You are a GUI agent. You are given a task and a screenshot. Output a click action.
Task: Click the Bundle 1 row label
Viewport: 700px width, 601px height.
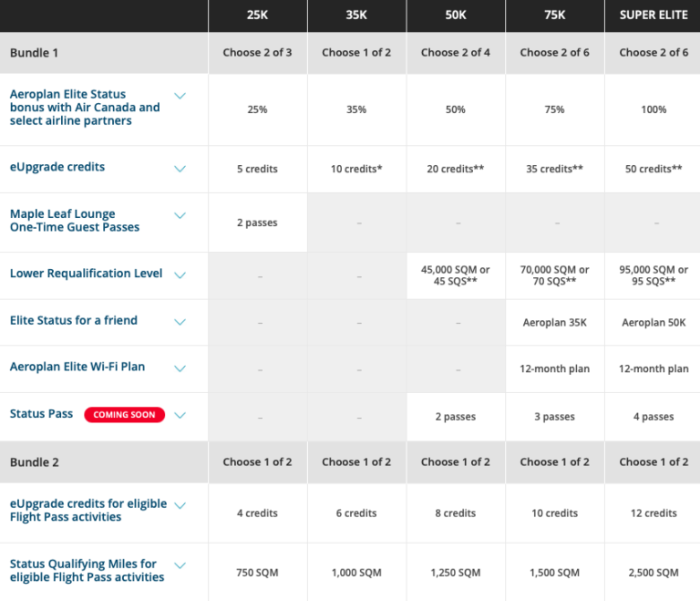(34, 53)
